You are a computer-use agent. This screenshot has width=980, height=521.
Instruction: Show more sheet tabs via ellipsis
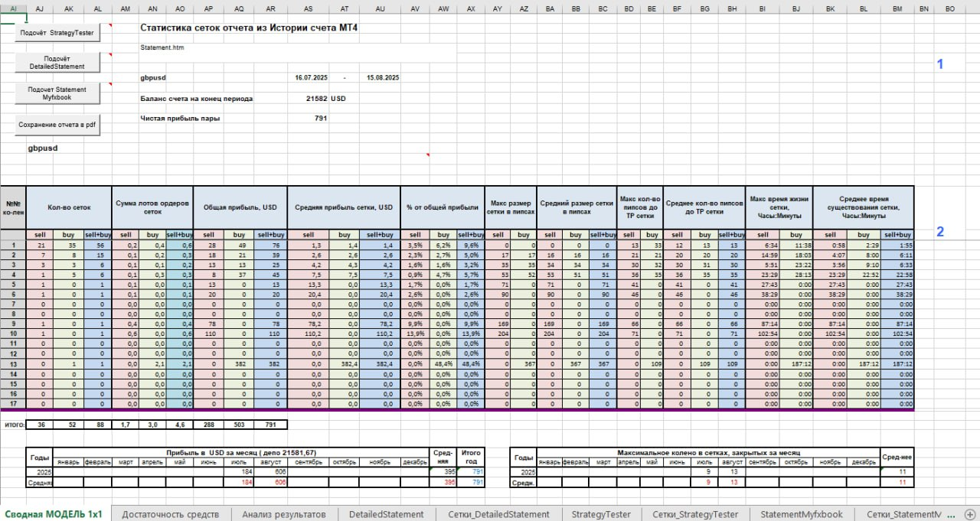[952, 514]
